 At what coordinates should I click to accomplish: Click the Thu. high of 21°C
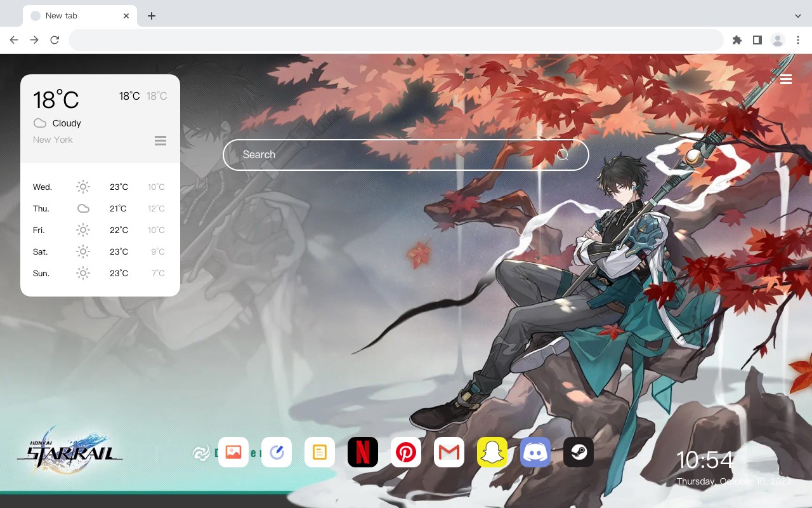(119, 208)
